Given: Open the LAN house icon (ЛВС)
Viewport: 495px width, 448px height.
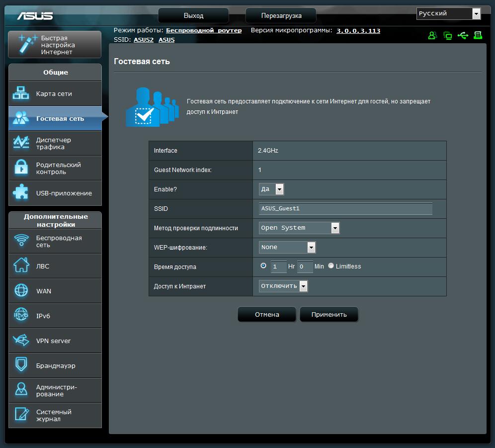Looking at the screenshot, I should [21, 265].
